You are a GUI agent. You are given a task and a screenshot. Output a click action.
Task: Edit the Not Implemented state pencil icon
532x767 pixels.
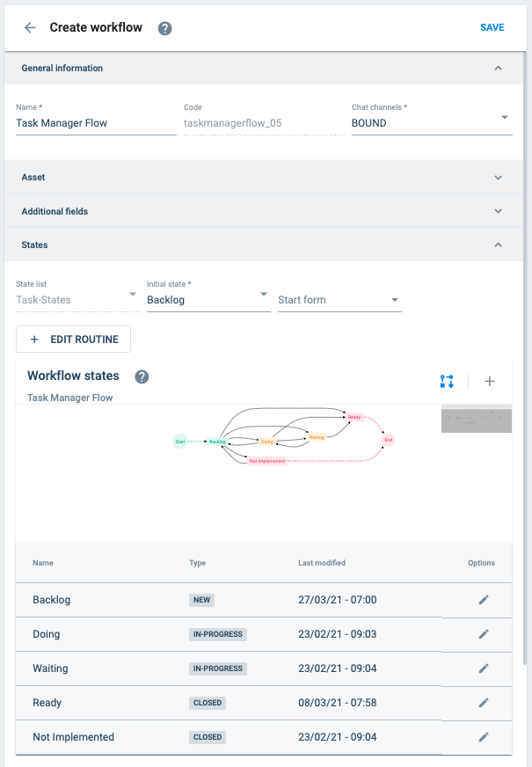pos(484,737)
